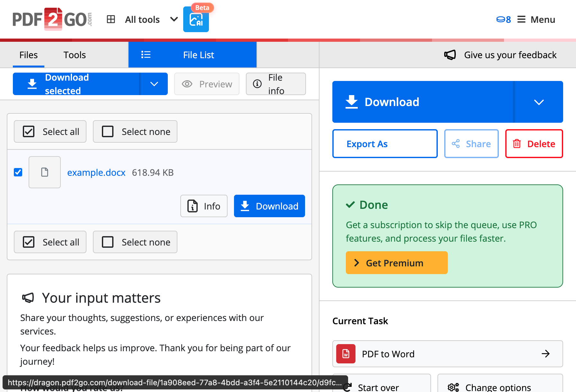Click the top Select all checkbox button

point(50,131)
